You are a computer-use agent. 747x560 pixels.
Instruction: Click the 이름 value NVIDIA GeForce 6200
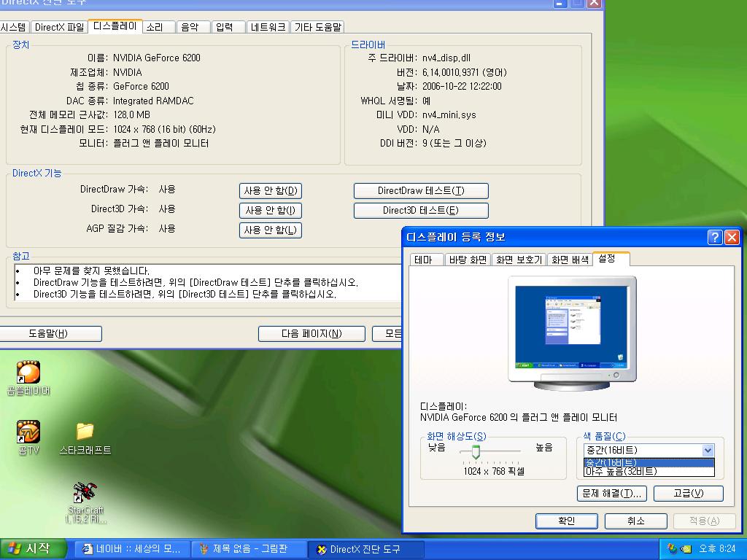point(157,58)
